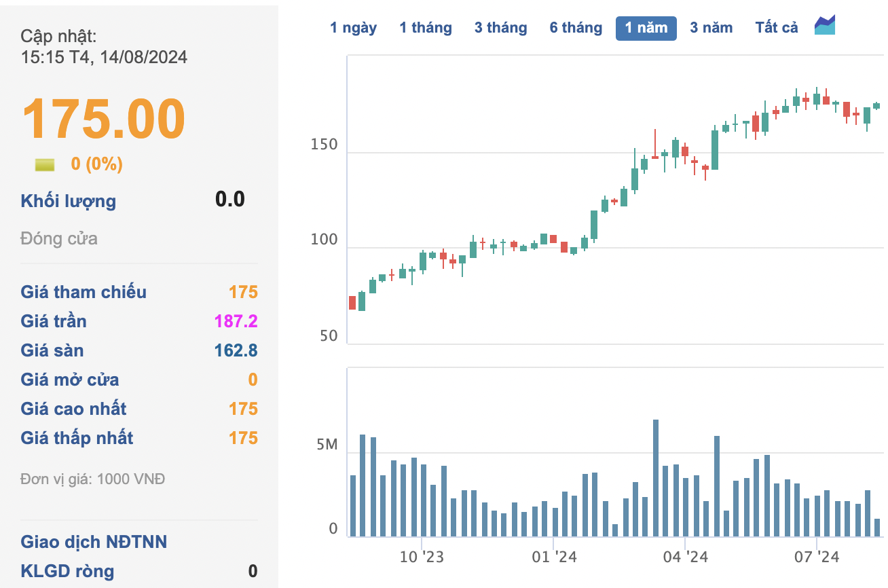Click the '01 '24' x-axis date label
This screenshot has height=588, width=888.
554,557
